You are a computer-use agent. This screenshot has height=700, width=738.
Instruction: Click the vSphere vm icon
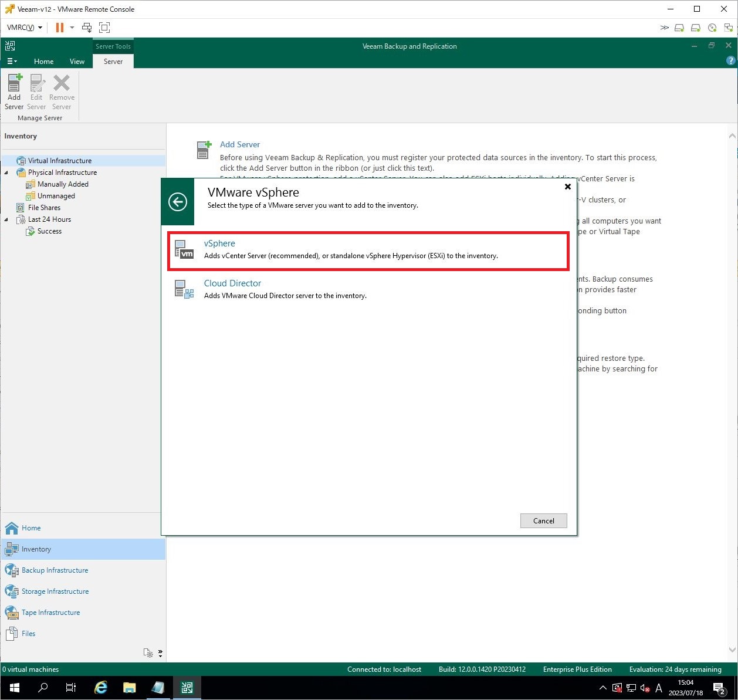click(x=184, y=249)
